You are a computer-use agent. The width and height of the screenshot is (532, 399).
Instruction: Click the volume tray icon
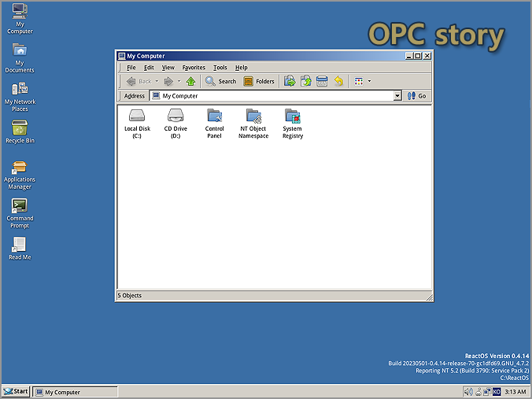[468, 392]
